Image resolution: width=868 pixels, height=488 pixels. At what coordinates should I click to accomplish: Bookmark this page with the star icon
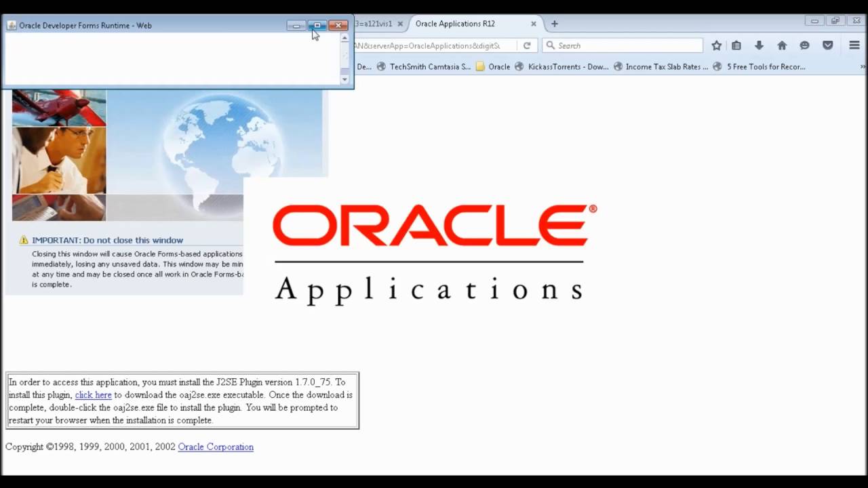point(717,45)
